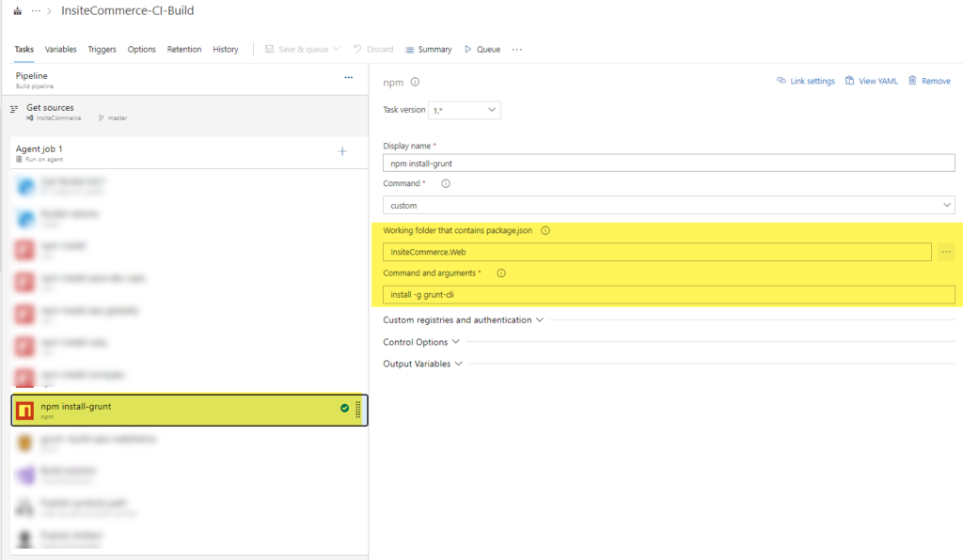Click the InsiteCommerce repository label under Get sources
The image size is (963, 560).
point(54,117)
